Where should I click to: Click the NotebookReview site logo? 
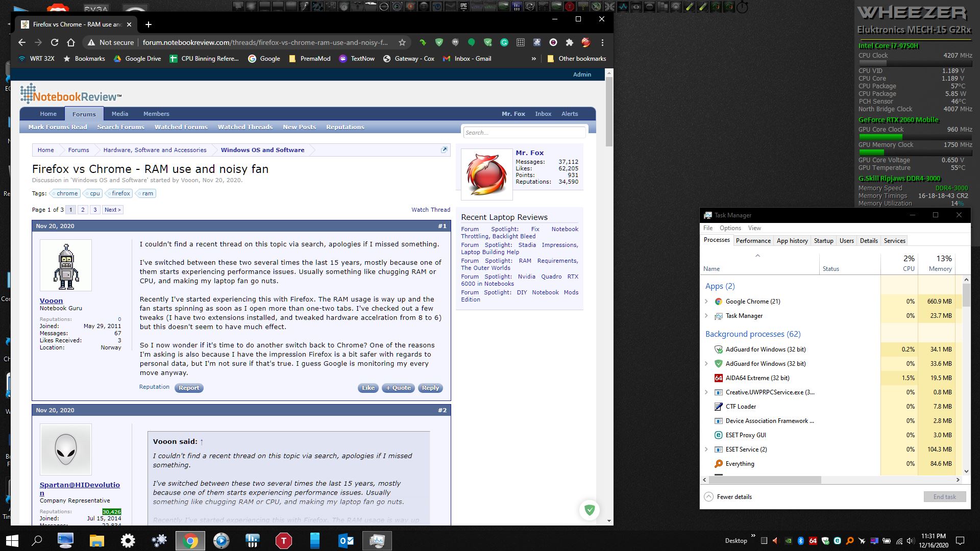[71, 95]
